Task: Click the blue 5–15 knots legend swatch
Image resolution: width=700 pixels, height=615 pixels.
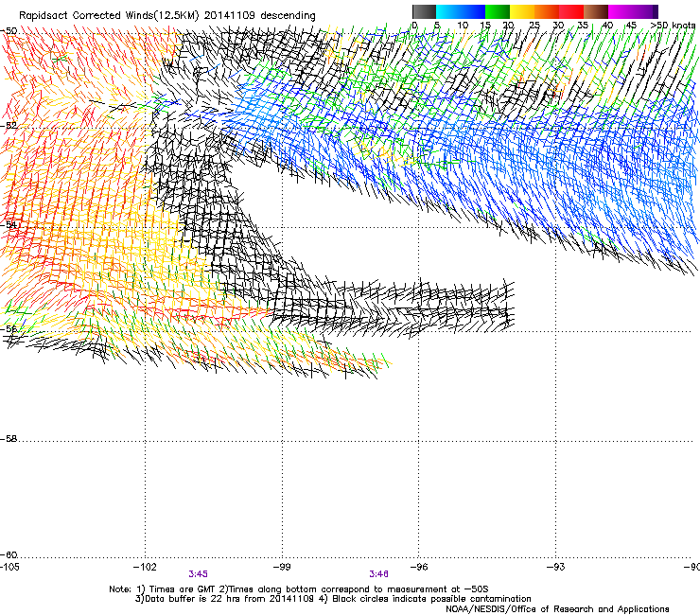Action: click(x=461, y=11)
